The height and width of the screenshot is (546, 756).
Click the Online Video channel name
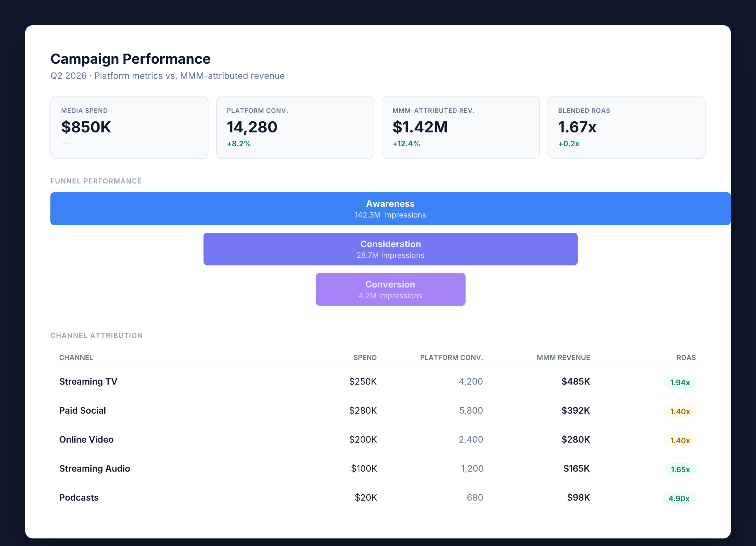point(86,439)
